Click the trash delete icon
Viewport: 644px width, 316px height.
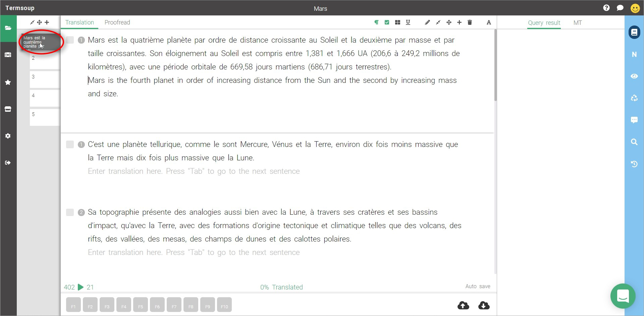(x=470, y=22)
